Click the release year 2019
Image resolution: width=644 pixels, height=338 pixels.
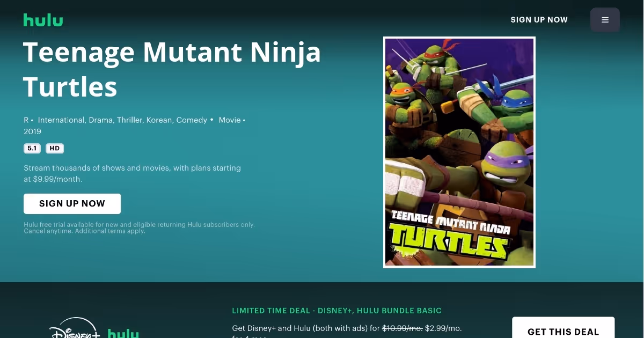(x=32, y=131)
